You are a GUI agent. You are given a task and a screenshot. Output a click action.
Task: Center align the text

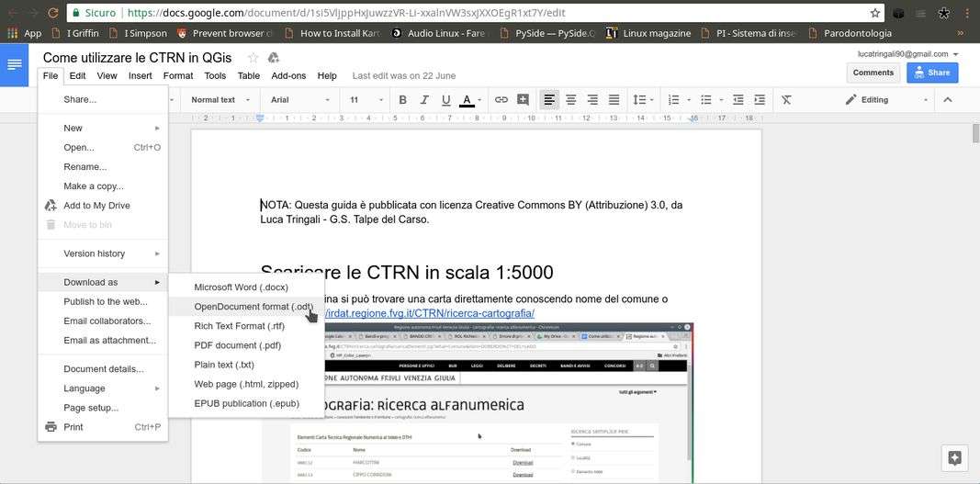coord(570,99)
